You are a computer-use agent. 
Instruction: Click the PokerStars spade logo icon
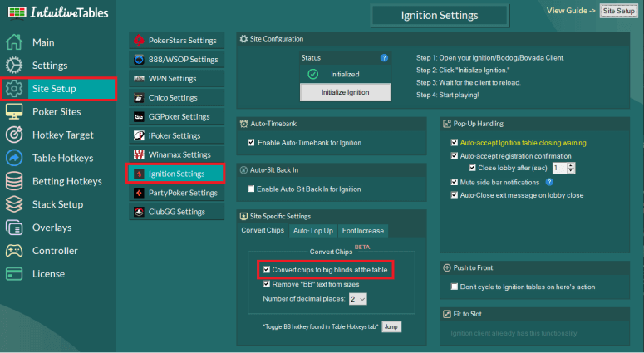139,40
